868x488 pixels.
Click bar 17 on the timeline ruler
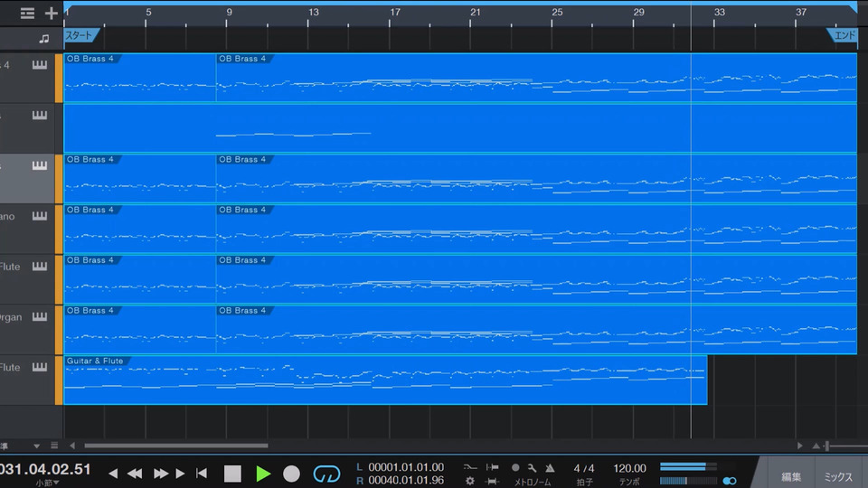395,12
